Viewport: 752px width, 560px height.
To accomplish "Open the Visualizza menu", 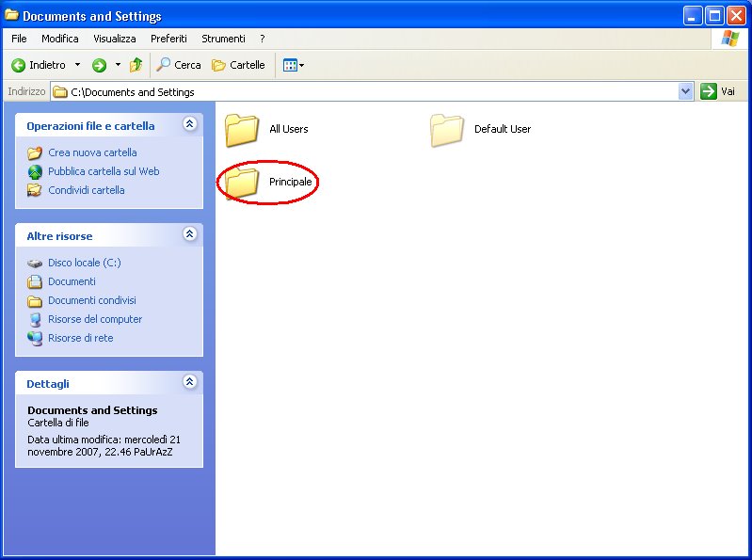I will (x=115, y=39).
